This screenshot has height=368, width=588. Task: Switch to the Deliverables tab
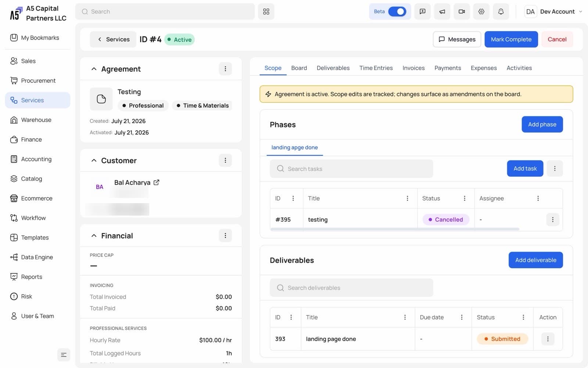333,68
